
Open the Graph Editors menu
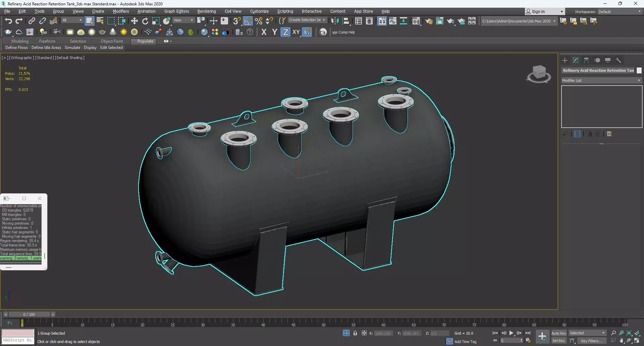point(176,11)
